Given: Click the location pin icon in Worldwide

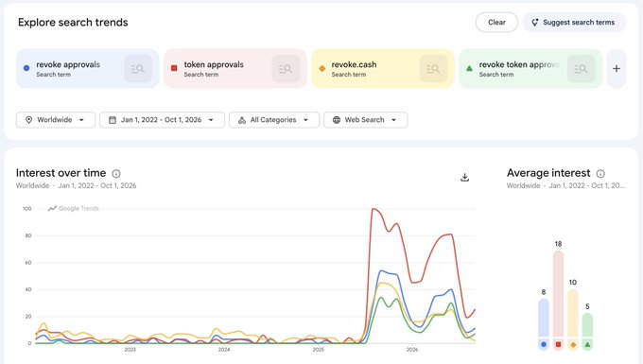Looking at the screenshot, I should (x=28, y=120).
